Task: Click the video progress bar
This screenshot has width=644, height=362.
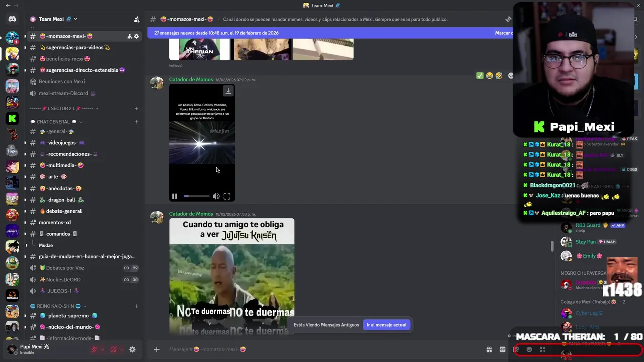Action: coord(196,196)
